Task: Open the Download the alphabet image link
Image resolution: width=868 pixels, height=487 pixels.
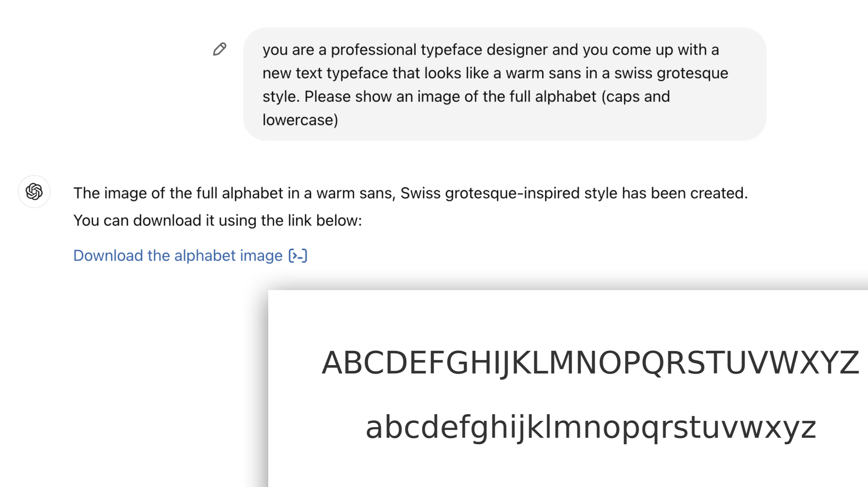Action: click(178, 256)
